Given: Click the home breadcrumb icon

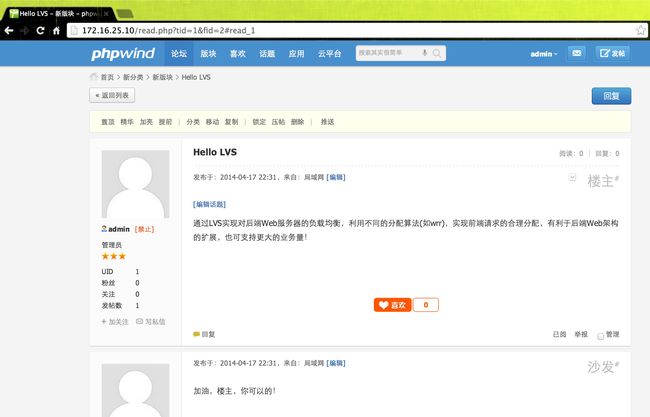Looking at the screenshot, I should tap(93, 77).
